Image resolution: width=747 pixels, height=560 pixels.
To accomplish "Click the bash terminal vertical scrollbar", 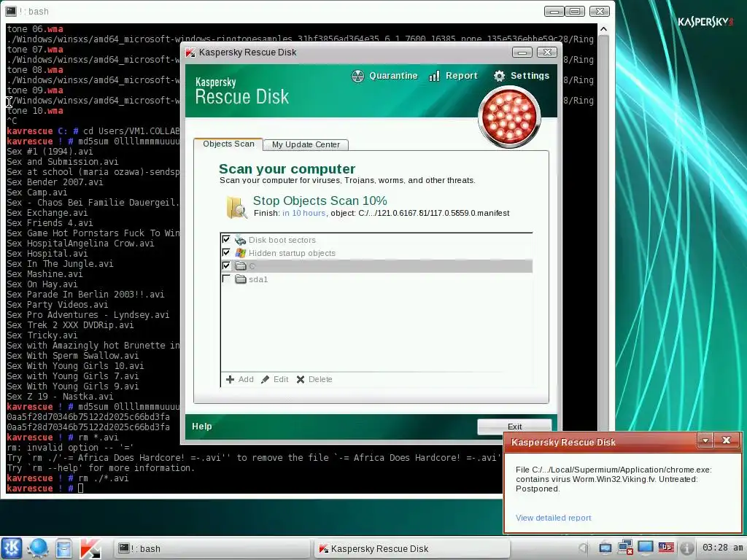I will (603, 228).
